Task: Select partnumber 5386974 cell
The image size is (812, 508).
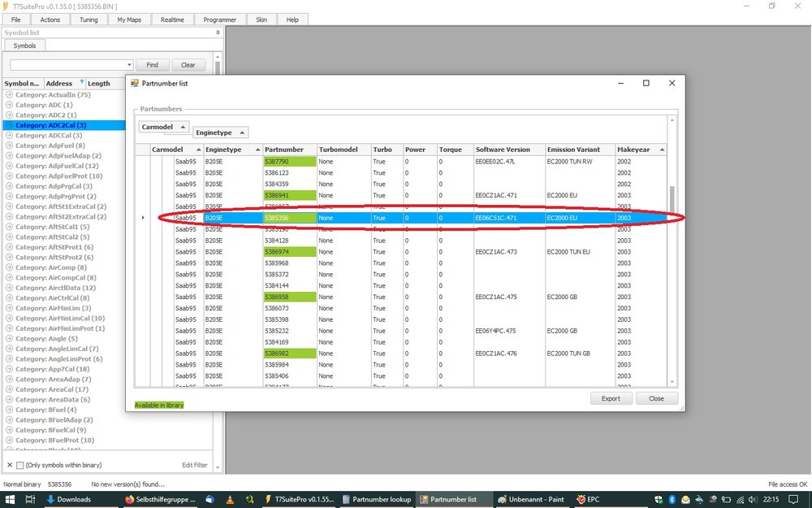Action: [x=290, y=252]
